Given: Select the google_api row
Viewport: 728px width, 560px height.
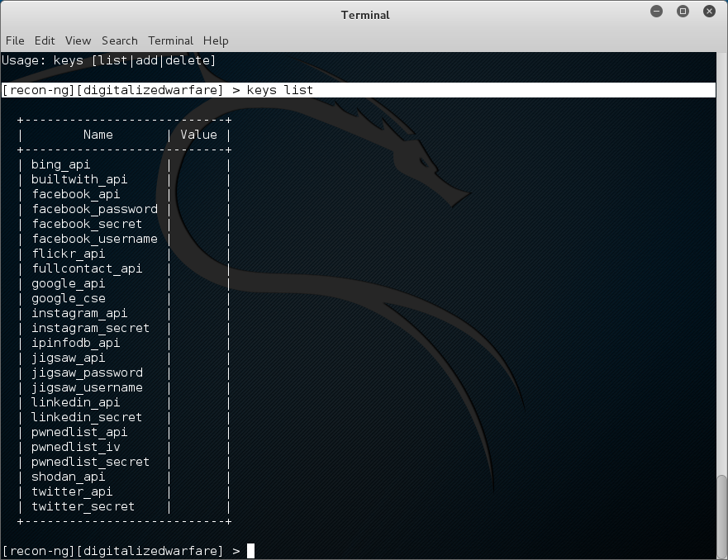Looking at the screenshot, I should point(124,283).
